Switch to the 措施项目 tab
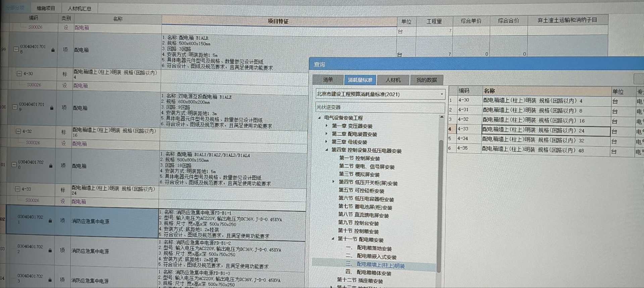This screenshot has height=288, width=644. [x=46, y=8]
